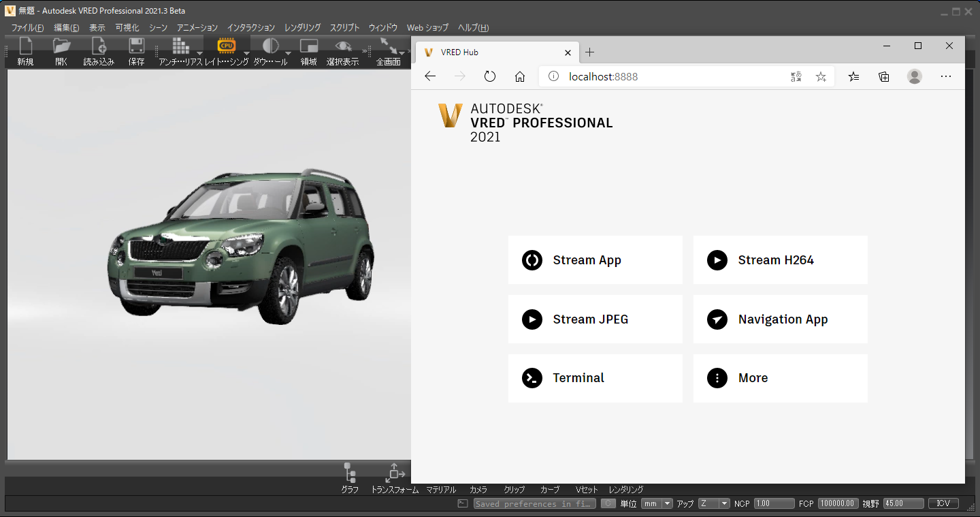Open the 単位 unit dropdown showing mm
This screenshot has width=980, height=517.
pyautogui.click(x=657, y=503)
